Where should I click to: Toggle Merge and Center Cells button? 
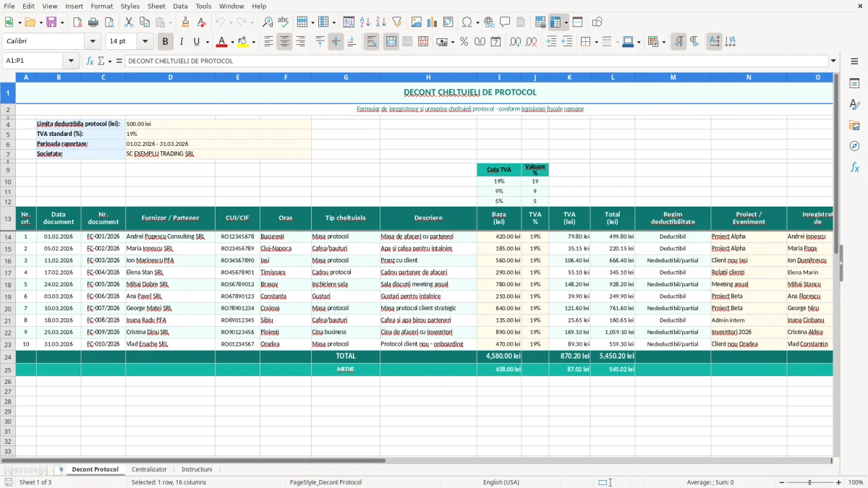(391, 42)
